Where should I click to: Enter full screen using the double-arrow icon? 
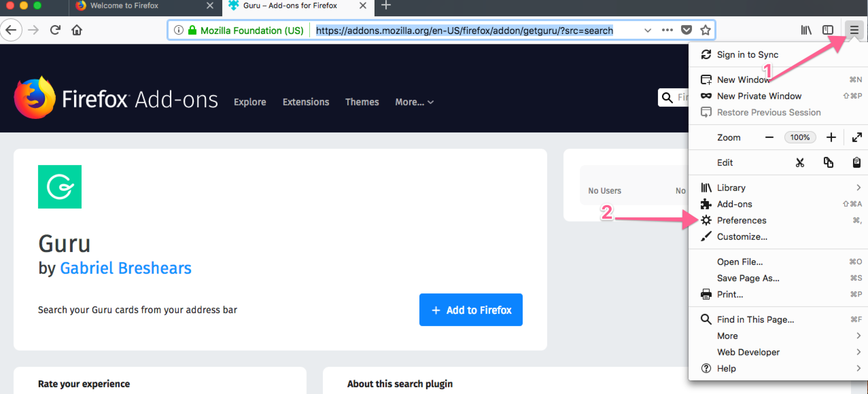857,137
